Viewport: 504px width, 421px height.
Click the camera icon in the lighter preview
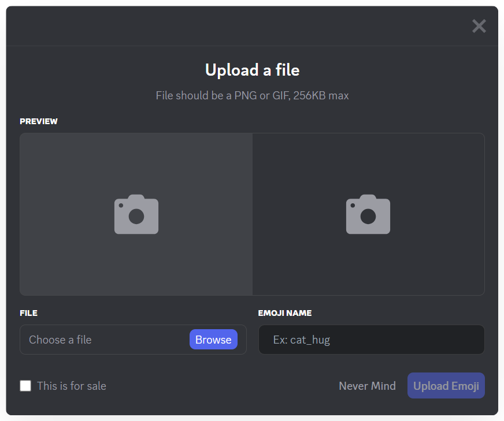(136, 214)
